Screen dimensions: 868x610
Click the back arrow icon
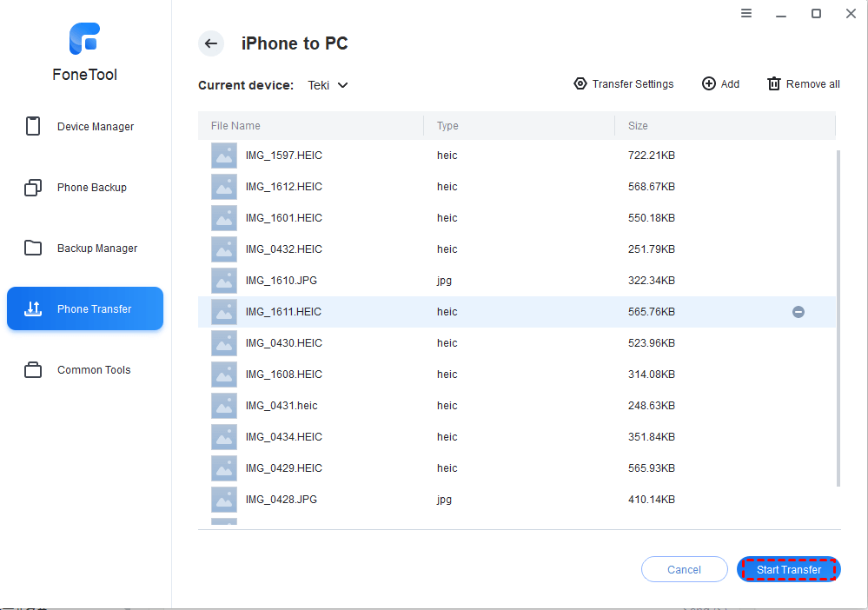(210, 43)
